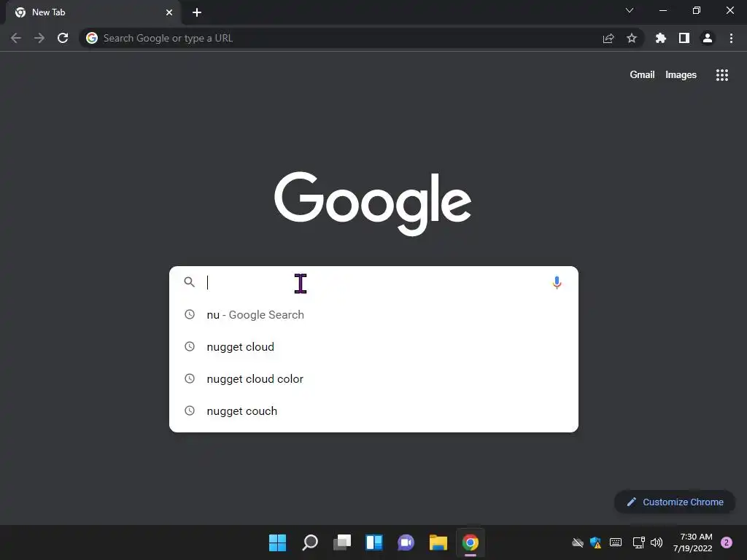Open the clock showing 7:30 AM
The width and height of the screenshot is (747, 560).
coord(693,542)
